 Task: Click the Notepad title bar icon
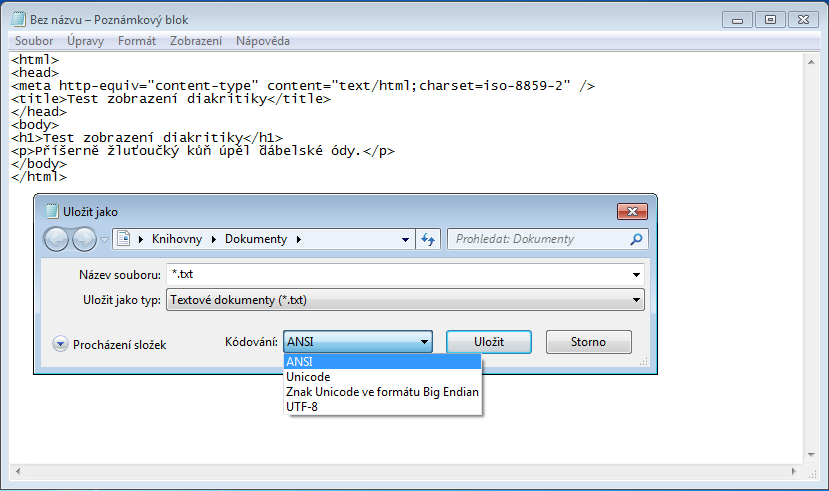pyautogui.click(x=19, y=20)
